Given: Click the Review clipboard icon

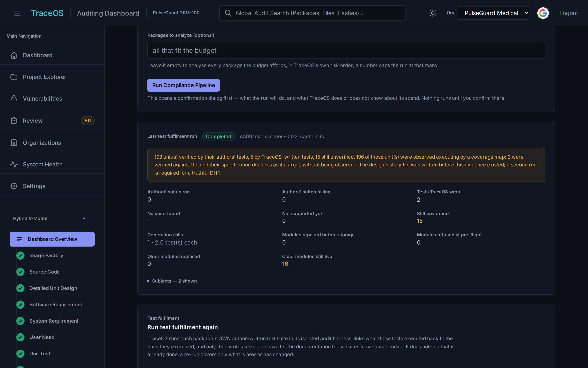Looking at the screenshot, I should click(14, 121).
